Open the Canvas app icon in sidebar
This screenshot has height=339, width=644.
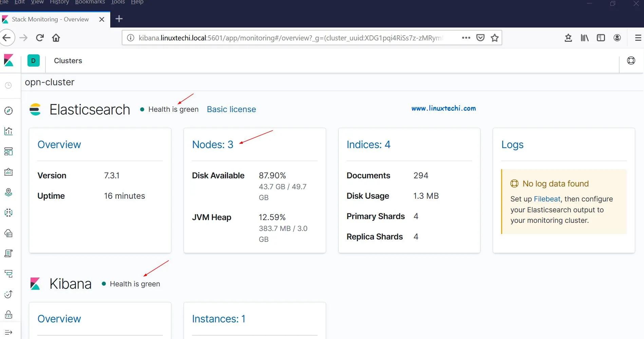(x=8, y=172)
